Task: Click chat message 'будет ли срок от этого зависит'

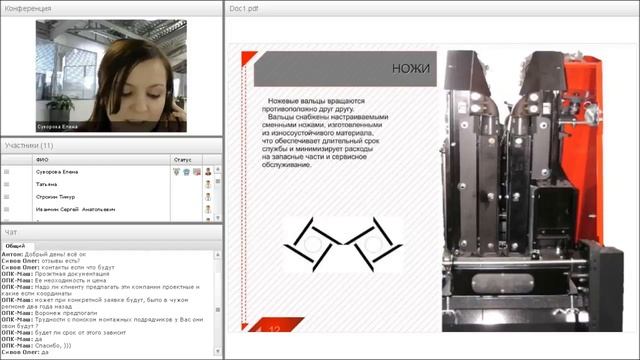Action: click(80, 333)
